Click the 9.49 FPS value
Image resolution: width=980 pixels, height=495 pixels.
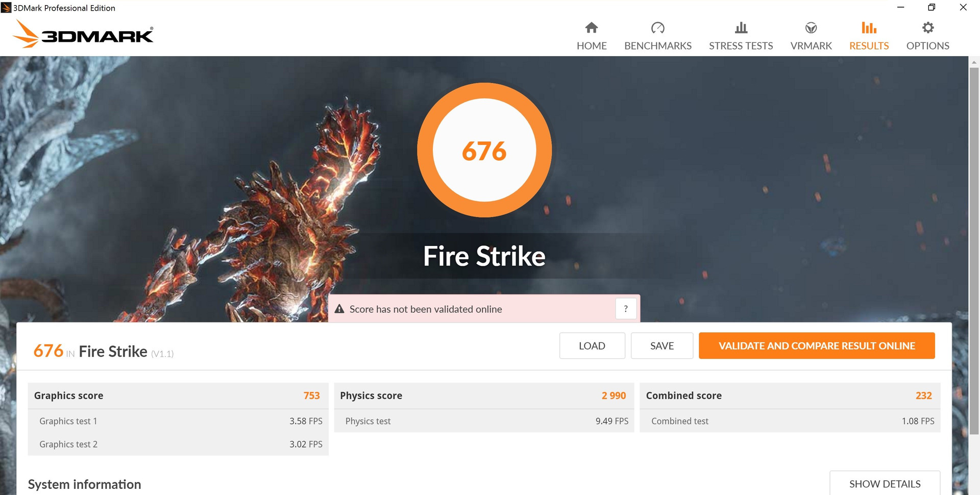point(612,421)
